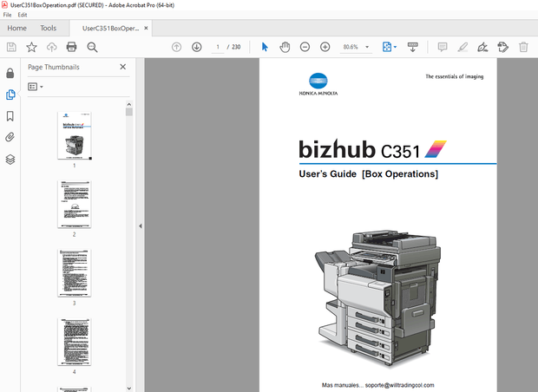Add a comment sticky note
The width and height of the screenshot is (538, 392).
[x=442, y=47]
